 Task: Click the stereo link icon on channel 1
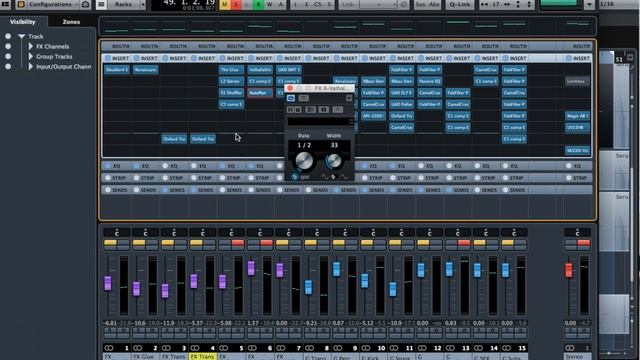[x=109, y=348]
